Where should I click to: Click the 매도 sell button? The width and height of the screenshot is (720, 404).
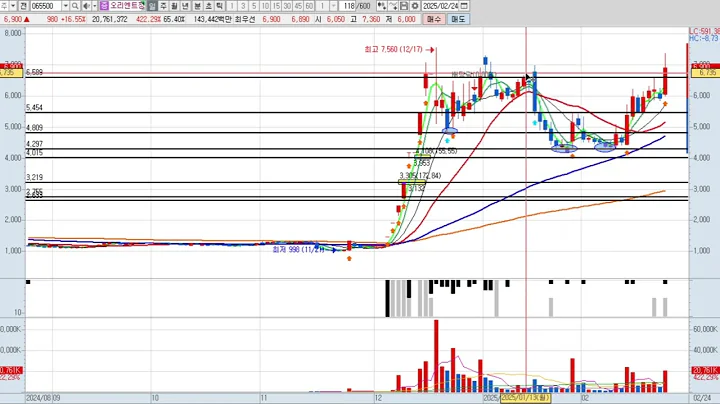pos(458,19)
